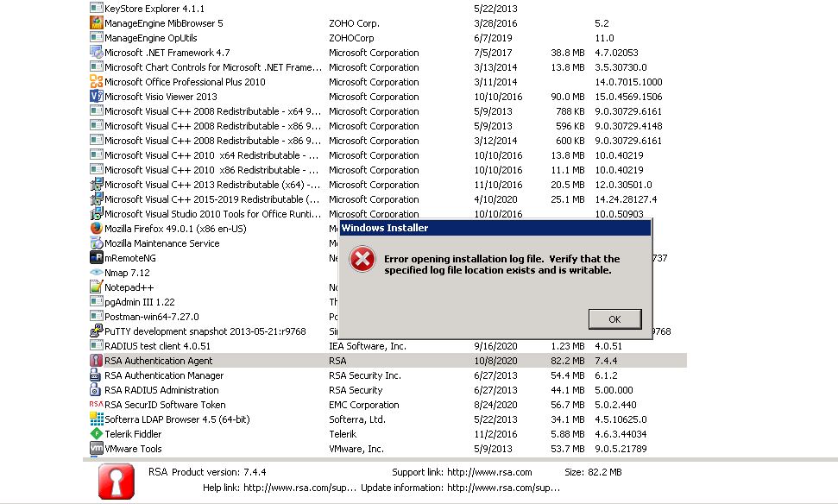
Task: Click the RSA Authentication Agent icon
Action: point(97,361)
